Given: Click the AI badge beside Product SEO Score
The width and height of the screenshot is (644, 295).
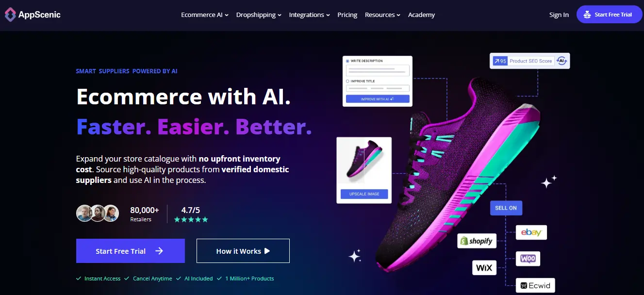Looking at the screenshot, I should tap(561, 61).
